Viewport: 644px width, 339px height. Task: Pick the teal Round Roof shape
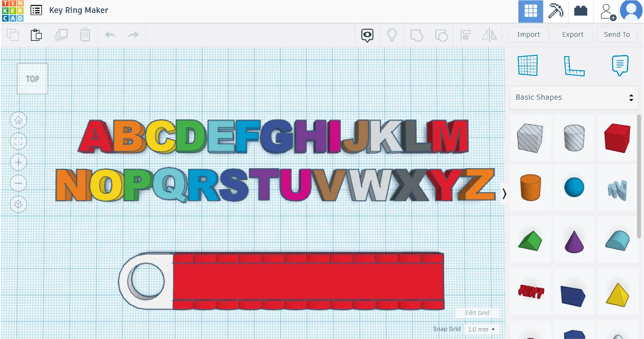[617, 241]
